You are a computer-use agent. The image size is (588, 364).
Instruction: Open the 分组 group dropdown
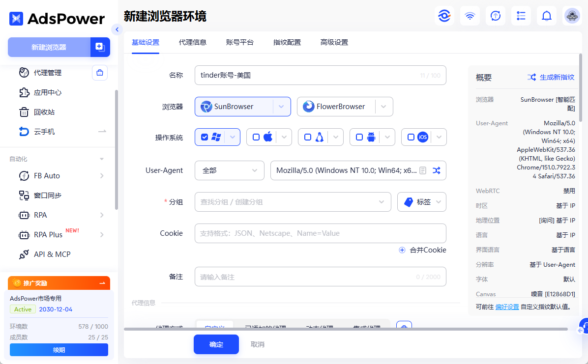293,202
